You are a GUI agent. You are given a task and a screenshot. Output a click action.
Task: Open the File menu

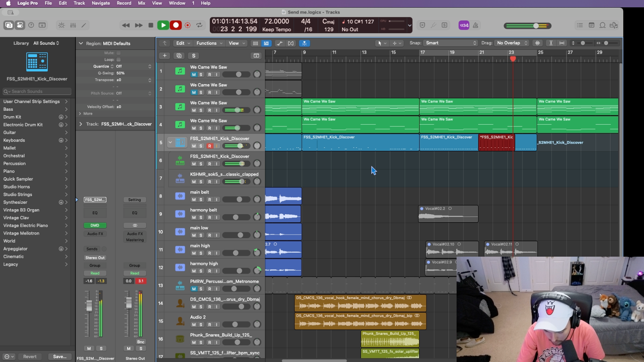48,3
